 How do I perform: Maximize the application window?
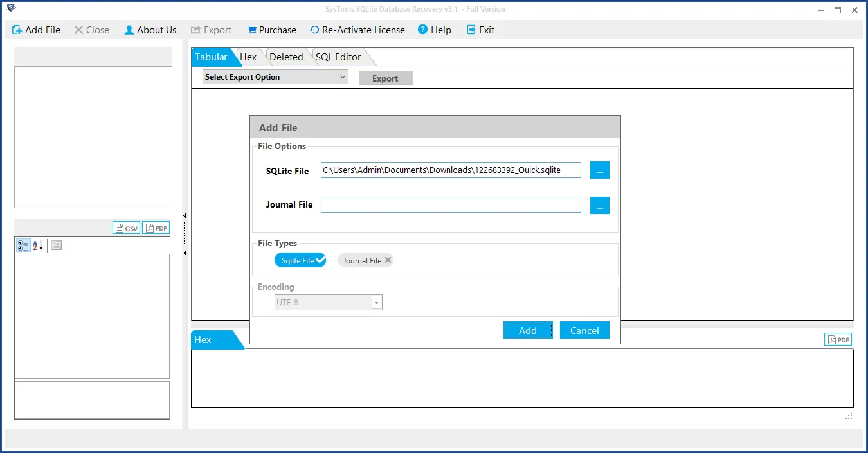pos(838,10)
